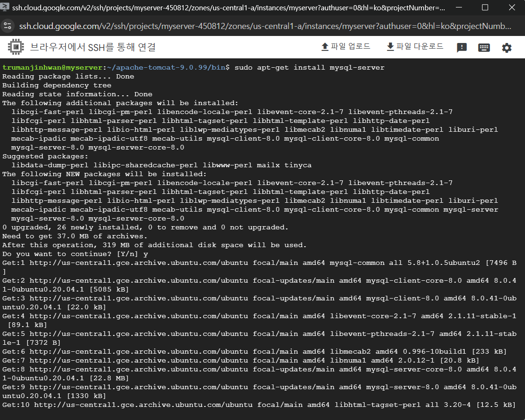Screen dimensions: 525x420
Task: Click the chip logo beside the SSH title
Action: (x=16, y=47)
